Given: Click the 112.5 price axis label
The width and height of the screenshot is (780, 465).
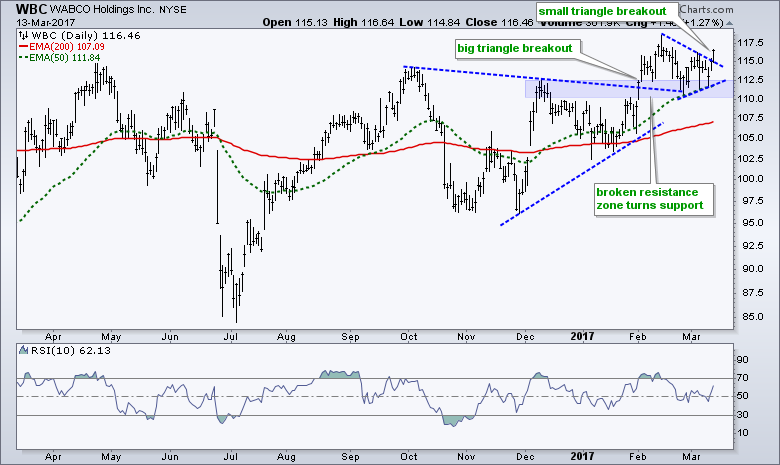Looking at the screenshot, I should [x=750, y=80].
